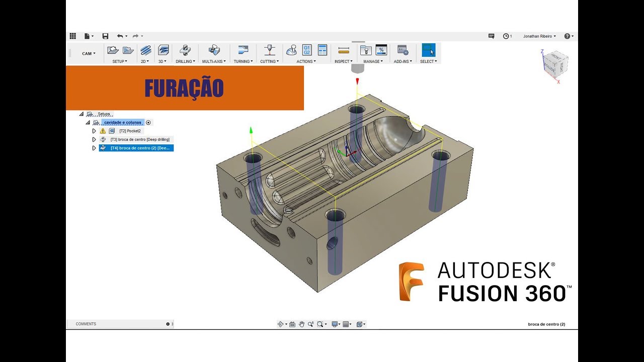Open the Scripts and Add-Ins icon
644x362 pixels.
[403, 50]
